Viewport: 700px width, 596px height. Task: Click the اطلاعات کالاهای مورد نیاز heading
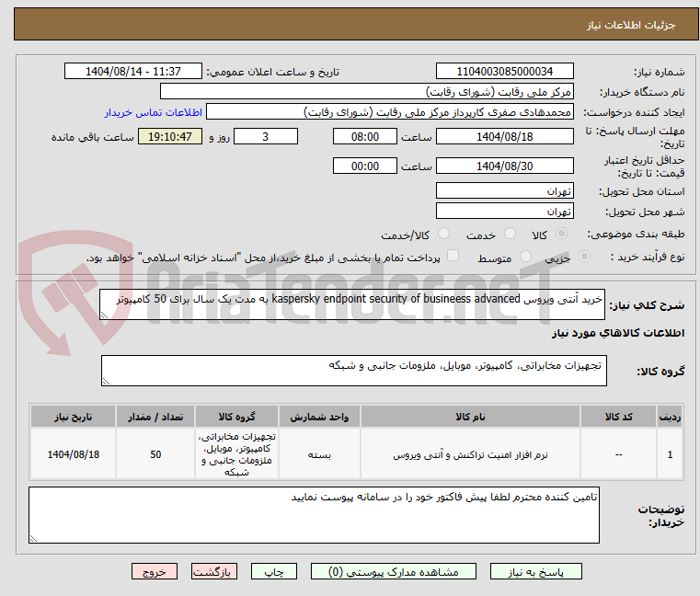(618, 333)
